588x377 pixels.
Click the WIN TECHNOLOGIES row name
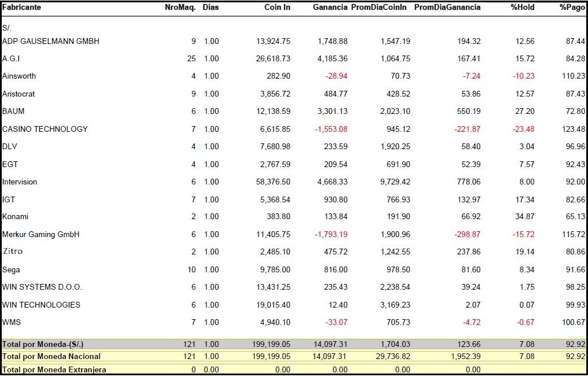(41, 305)
